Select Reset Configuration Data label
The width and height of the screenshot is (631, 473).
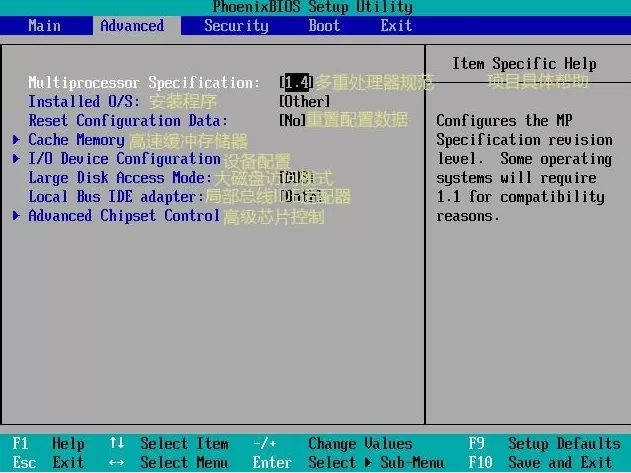128,120
